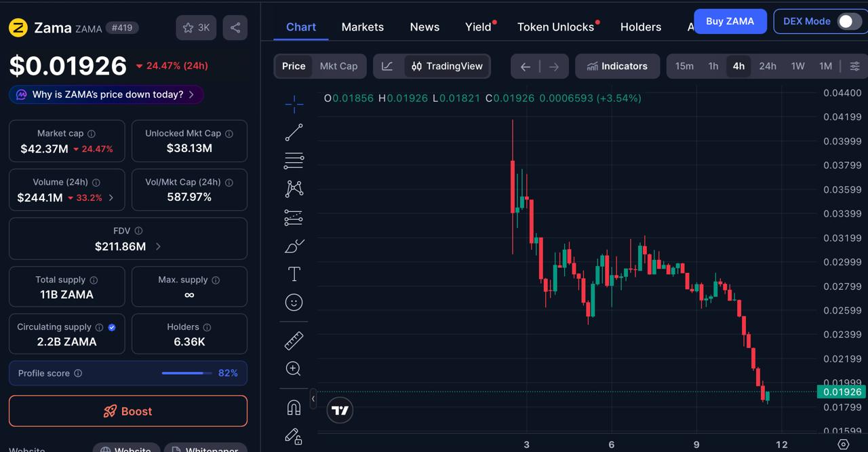Switch the chart to Mkt Cap view
Image resolution: width=868 pixels, height=452 pixels.
[338, 66]
